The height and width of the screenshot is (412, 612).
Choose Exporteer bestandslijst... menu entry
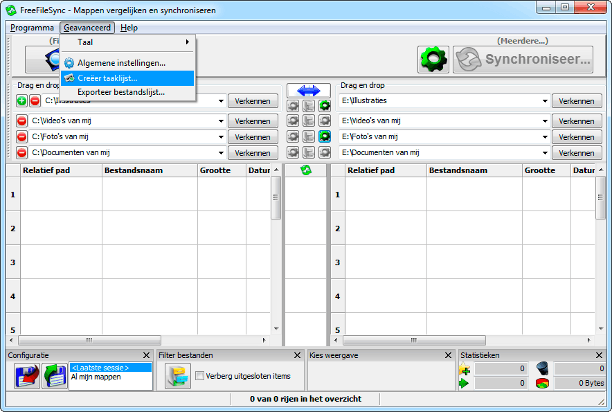click(128, 92)
